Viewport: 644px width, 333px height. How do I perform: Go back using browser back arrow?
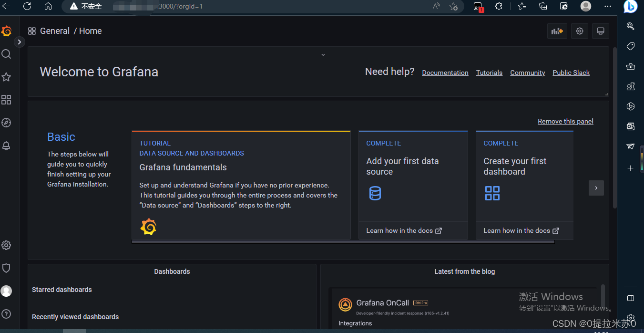(7, 6)
